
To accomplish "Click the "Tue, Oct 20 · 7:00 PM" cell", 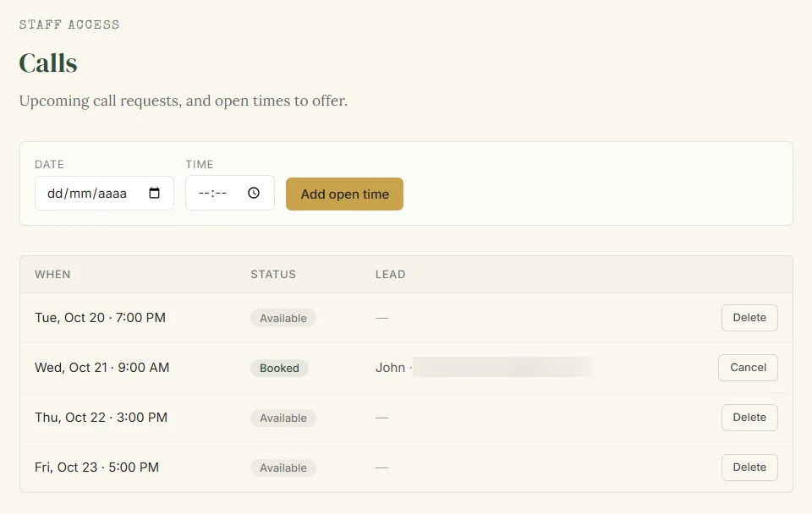I will (100, 318).
